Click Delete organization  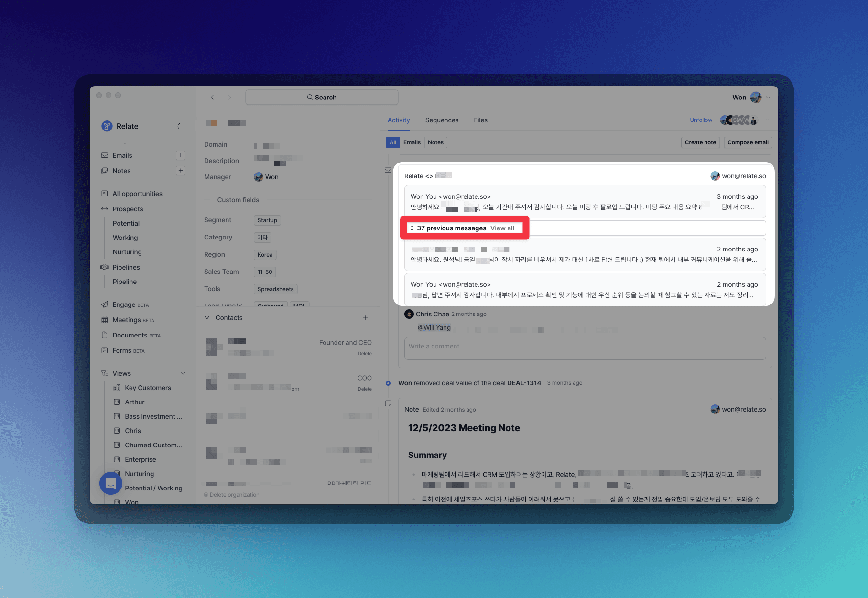coord(232,495)
